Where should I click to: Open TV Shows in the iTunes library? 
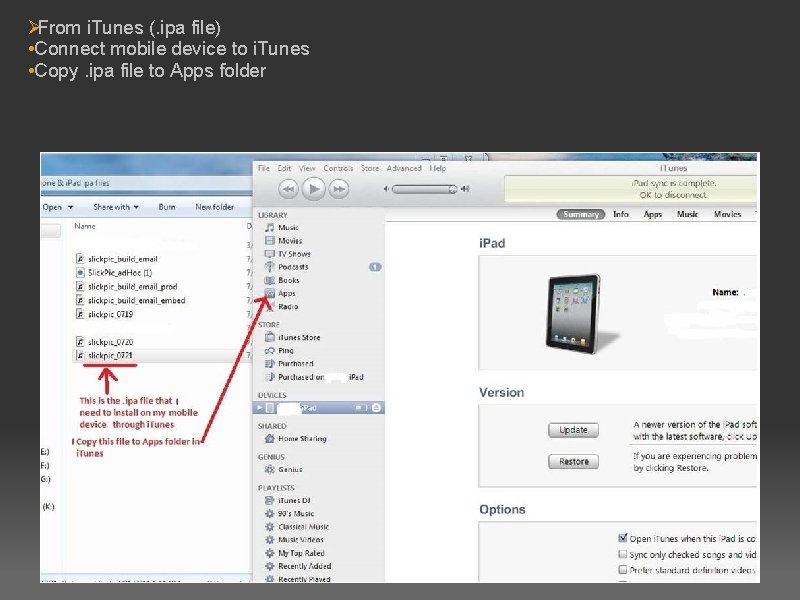(294, 254)
